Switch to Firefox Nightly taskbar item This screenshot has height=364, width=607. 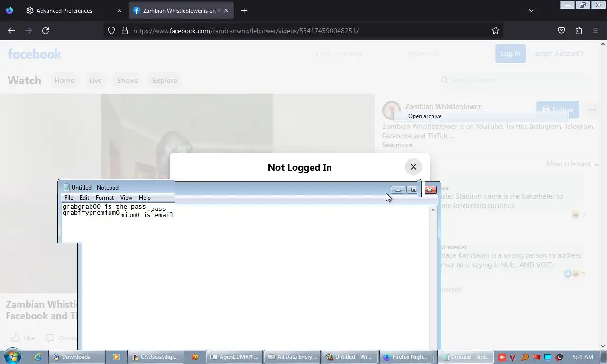pos(406,357)
